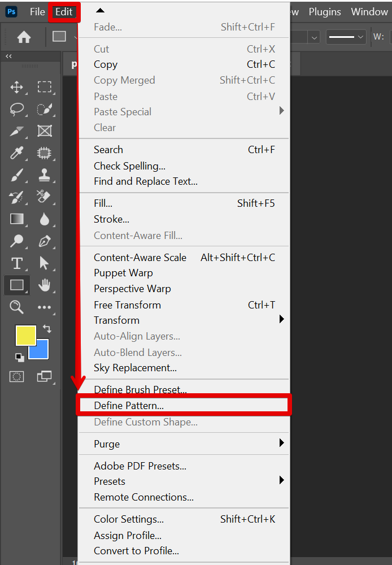
Task: Click the menu scroll-up arrow
Action: pyautogui.click(x=100, y=10)
